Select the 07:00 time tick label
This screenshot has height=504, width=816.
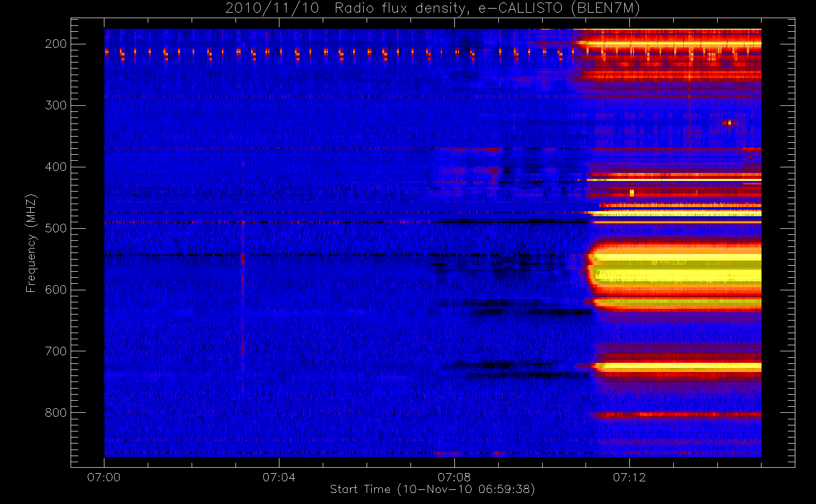(x=104, y=477)
